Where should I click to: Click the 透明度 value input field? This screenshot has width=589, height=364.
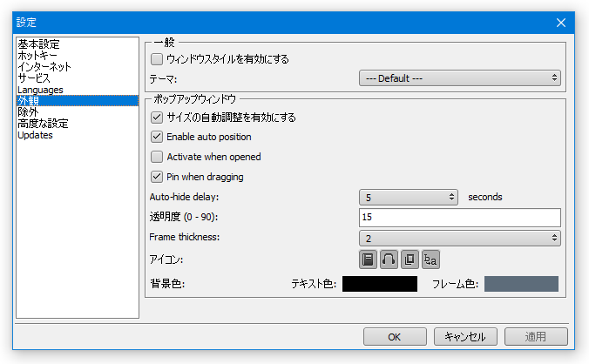coord(460,218)
